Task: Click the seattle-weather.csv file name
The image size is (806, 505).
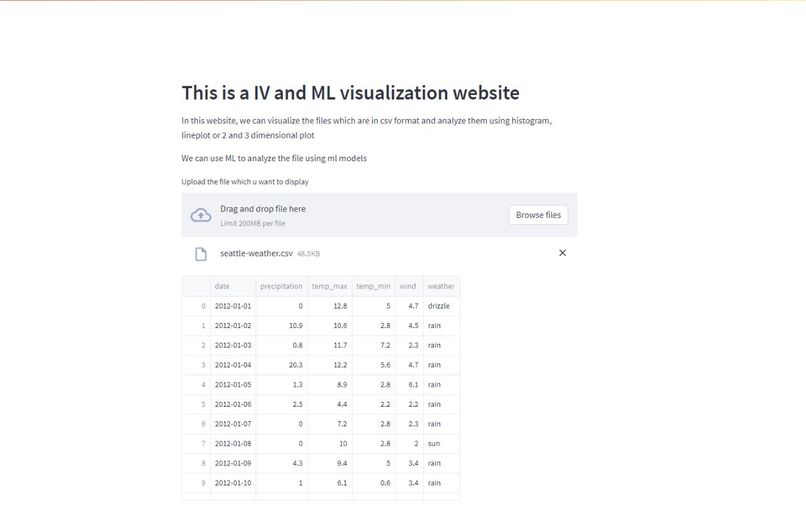Action: point(256,253)
